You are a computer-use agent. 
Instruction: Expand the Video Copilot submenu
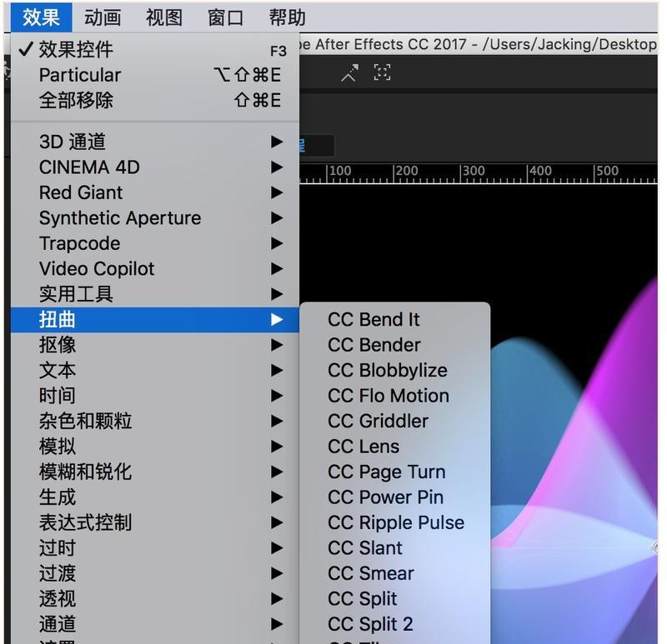click(x=155, y=268)
